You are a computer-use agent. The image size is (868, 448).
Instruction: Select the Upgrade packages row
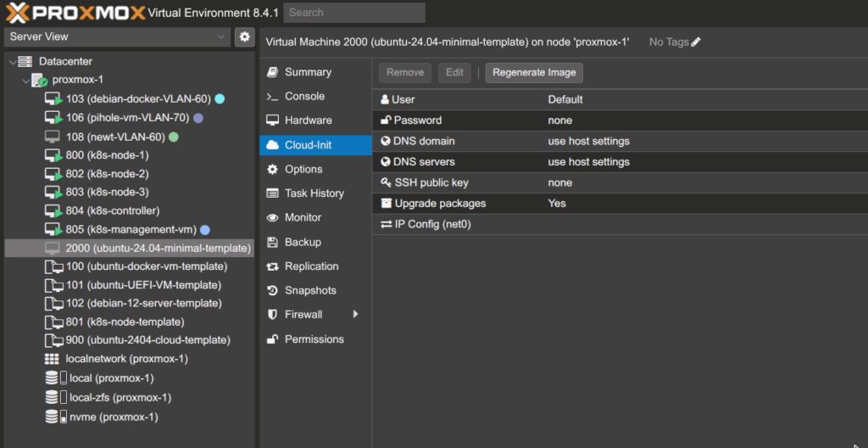[x=620, y=204]
